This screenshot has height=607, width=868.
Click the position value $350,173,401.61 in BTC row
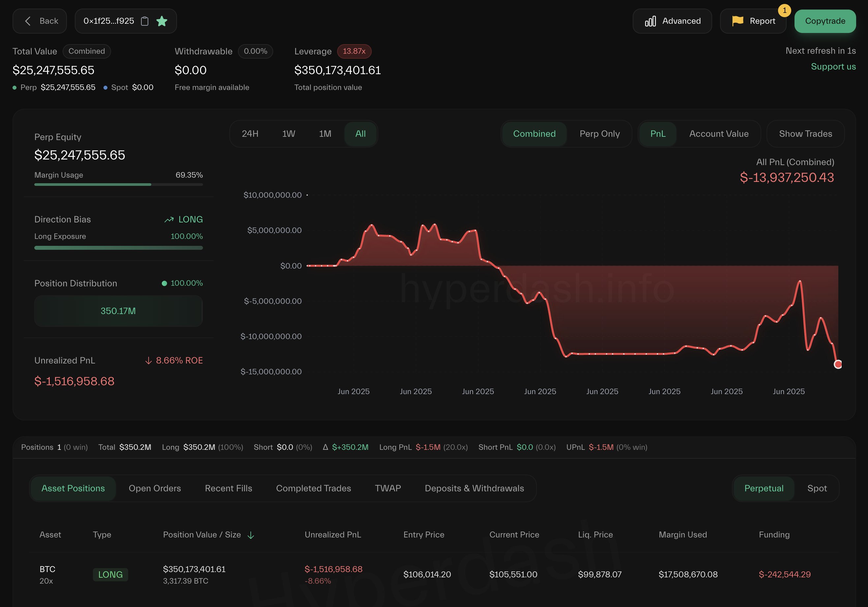tap(194, 569)
